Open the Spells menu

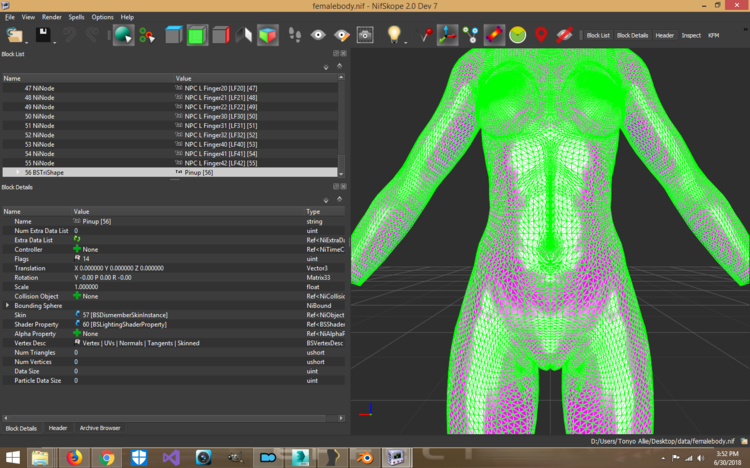(x=76, y=17)
